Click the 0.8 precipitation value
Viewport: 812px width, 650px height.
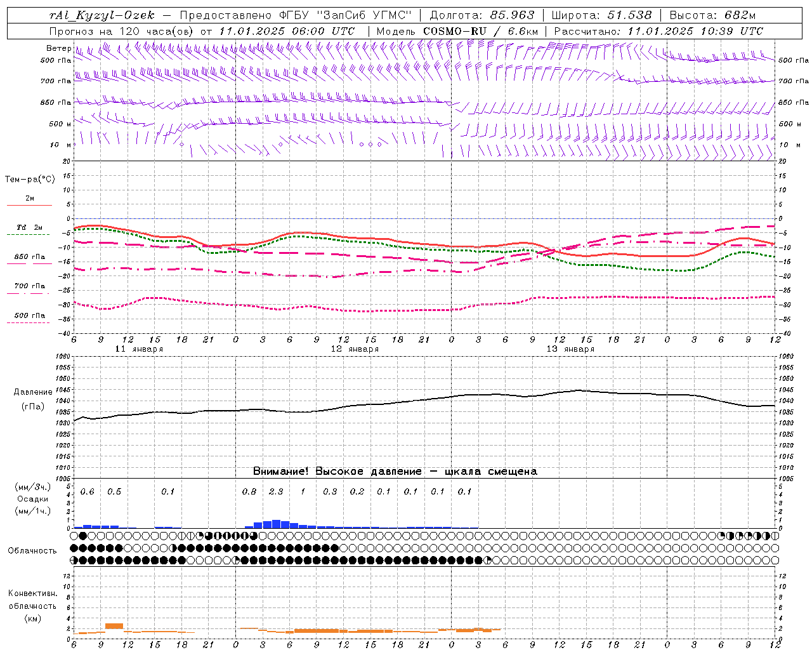(249, 491)
